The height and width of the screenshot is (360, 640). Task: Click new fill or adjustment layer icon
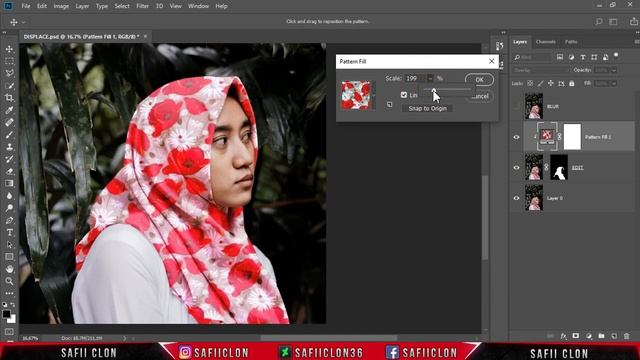589,336
